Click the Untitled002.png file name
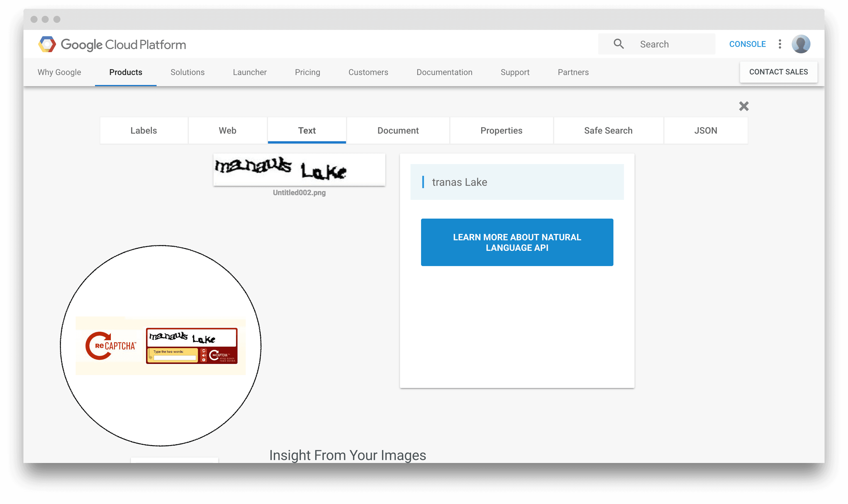Viewport: 848px width, 504px height. 299,193
